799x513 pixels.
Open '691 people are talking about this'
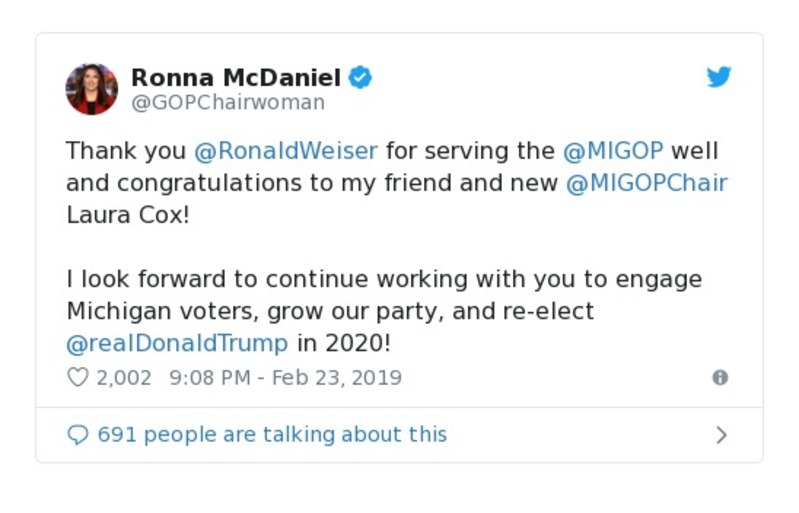pyautogui.click(x=272, y=435)
